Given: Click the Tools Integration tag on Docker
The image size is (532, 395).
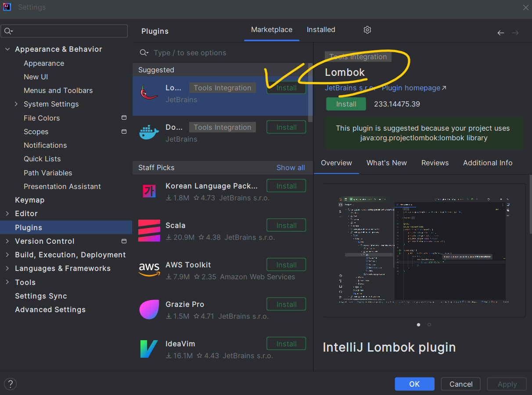Looking at the screenshot, I should 222,127.
